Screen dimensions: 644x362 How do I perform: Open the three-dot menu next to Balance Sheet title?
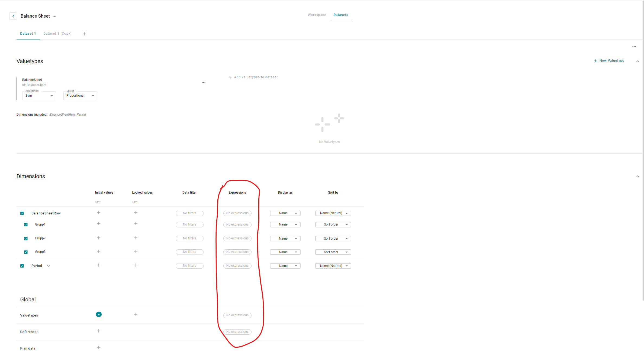54,16
